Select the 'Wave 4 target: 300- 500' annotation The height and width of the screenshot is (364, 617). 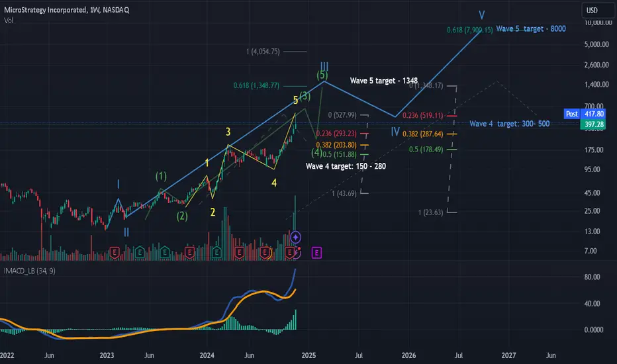510,124
